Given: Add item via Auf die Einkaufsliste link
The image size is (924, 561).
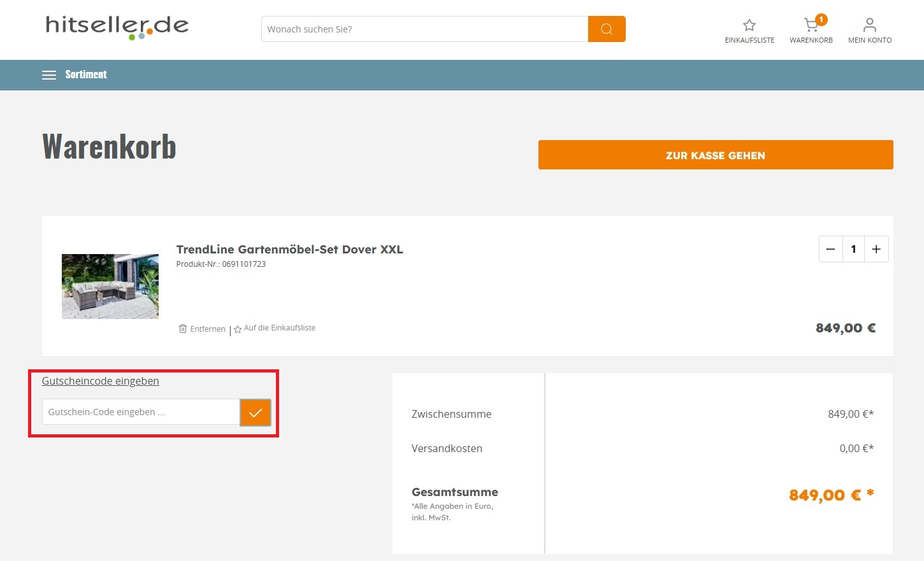Looking at the screenshot, I should tap(280, 328).
